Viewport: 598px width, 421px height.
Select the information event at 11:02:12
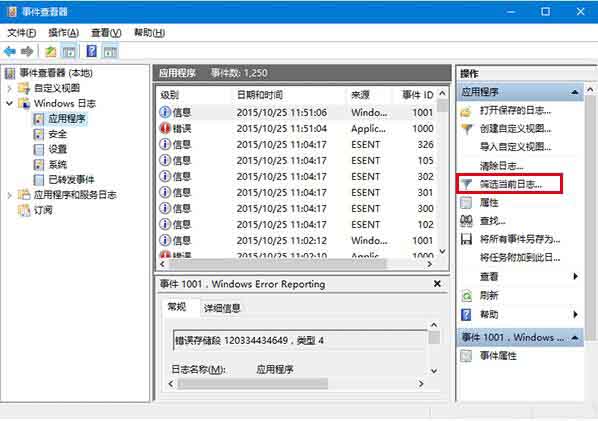(x=296, y=241)
